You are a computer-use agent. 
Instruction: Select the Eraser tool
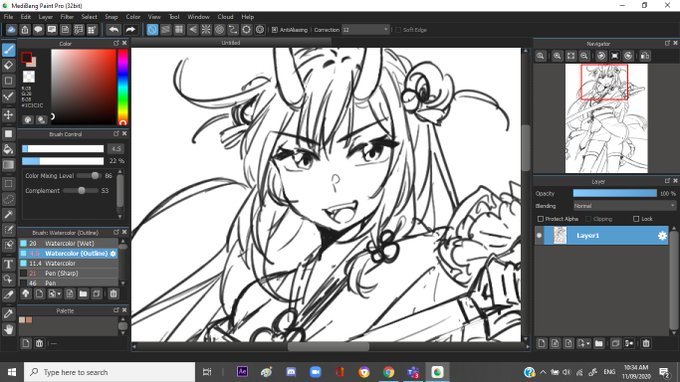pyautogui.click(x=8, y=65)
